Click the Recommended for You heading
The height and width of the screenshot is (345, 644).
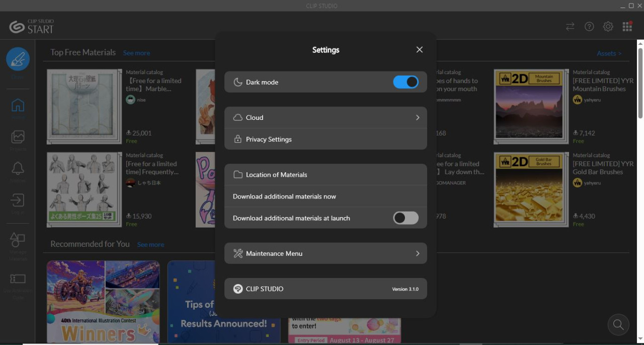click(x=90, y=244)
